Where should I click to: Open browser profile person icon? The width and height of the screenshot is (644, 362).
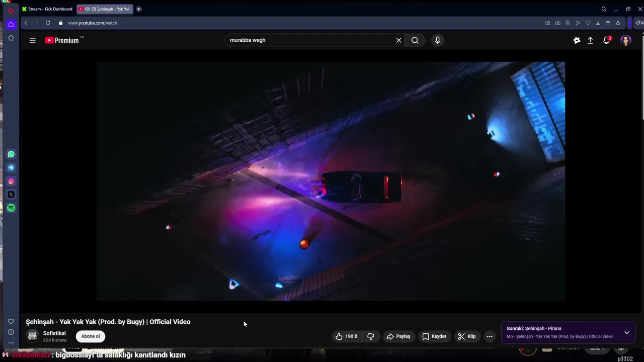click(618, 23)
